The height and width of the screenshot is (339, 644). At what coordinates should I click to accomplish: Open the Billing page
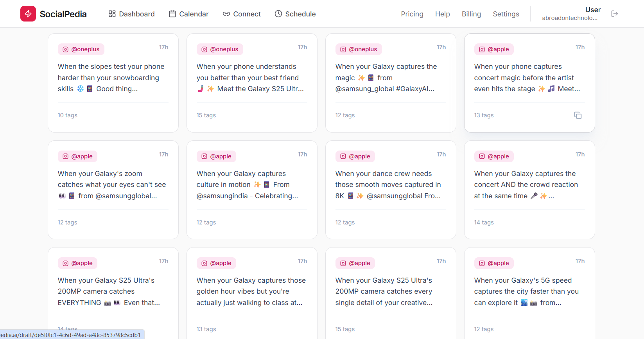pyautogui.click(x=471, y=14)
